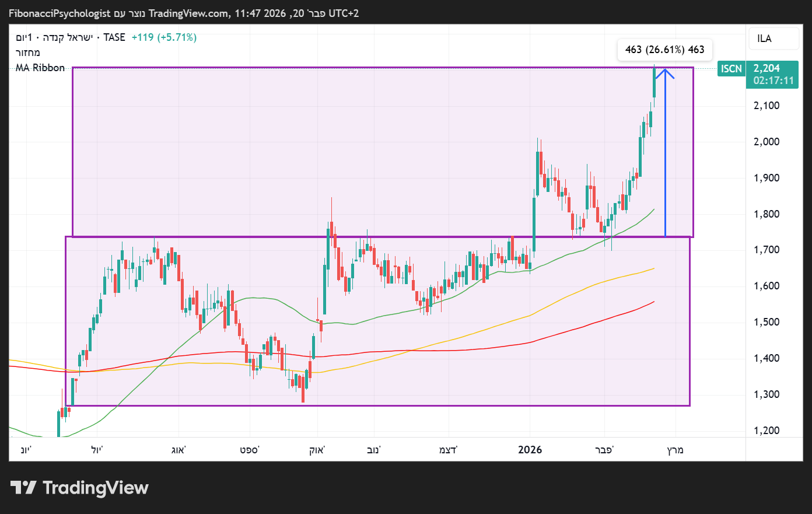Click the 463 (26.61%) measurement label

[x=665, y=50]
